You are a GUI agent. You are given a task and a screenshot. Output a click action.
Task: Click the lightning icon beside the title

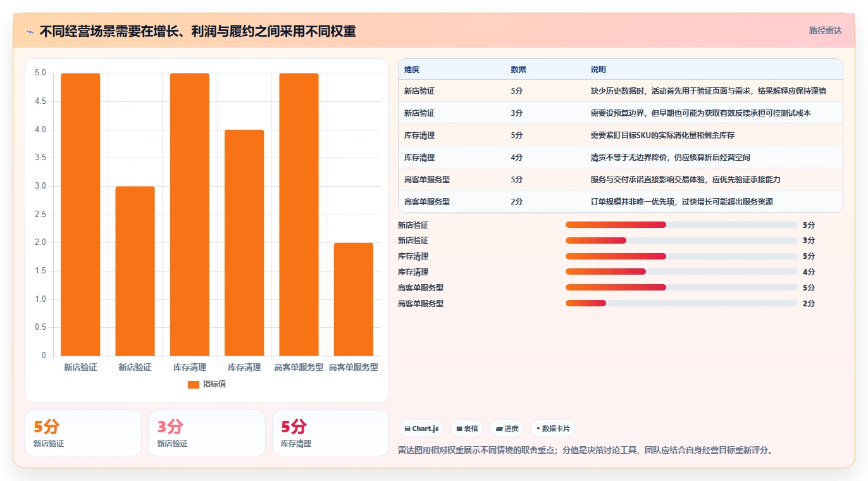click(x=30, y=31)
